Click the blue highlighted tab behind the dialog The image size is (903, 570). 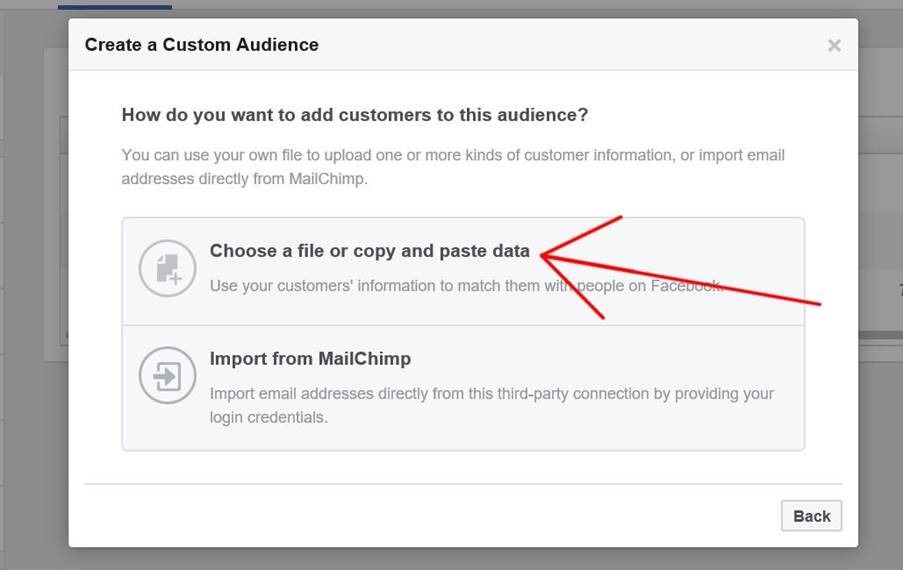click(x=114, y=5)
